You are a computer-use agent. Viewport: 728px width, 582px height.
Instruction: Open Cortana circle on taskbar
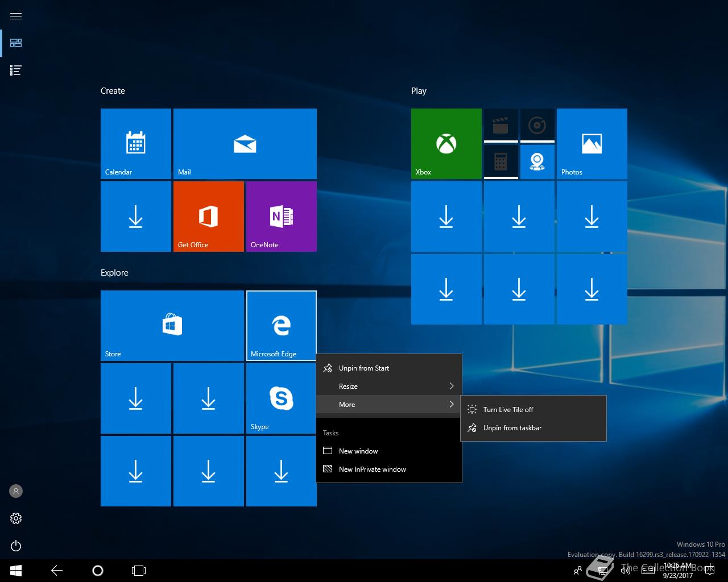98,571
